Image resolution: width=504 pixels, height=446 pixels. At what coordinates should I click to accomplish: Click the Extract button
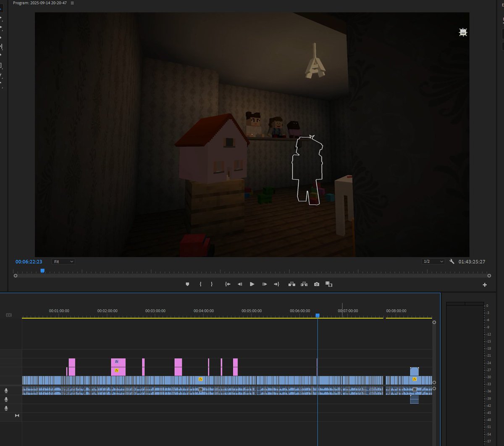pos(304,284)
